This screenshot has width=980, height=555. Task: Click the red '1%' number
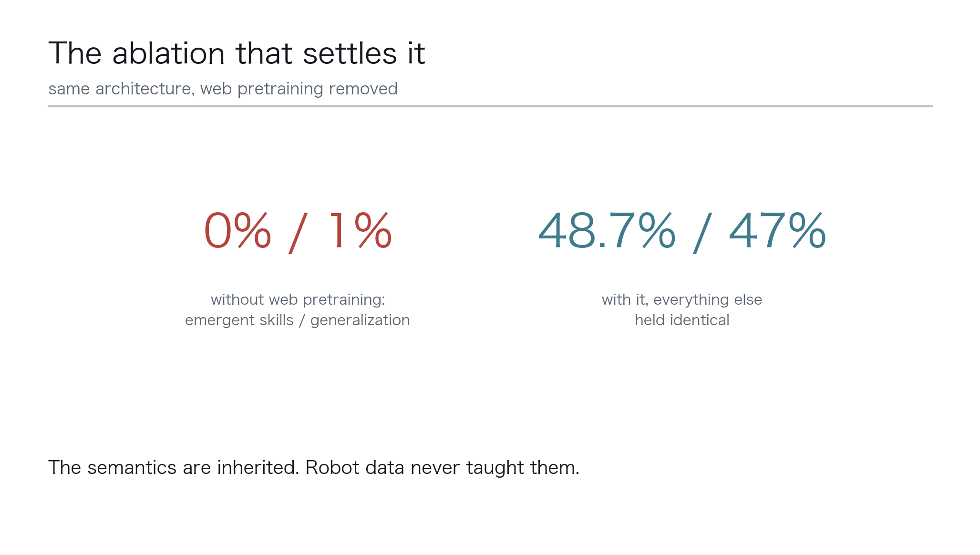tap(360, 231)
